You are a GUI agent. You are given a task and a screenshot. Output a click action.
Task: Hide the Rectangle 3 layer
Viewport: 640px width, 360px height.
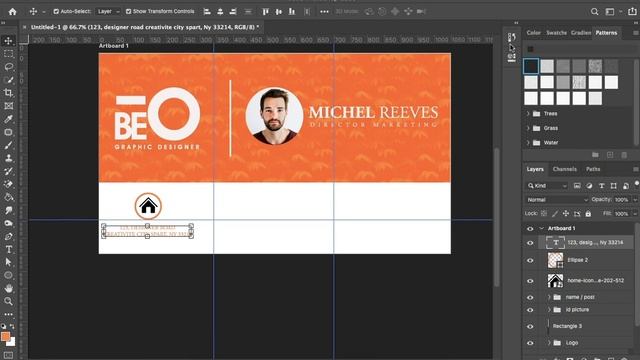click(530, 327)
